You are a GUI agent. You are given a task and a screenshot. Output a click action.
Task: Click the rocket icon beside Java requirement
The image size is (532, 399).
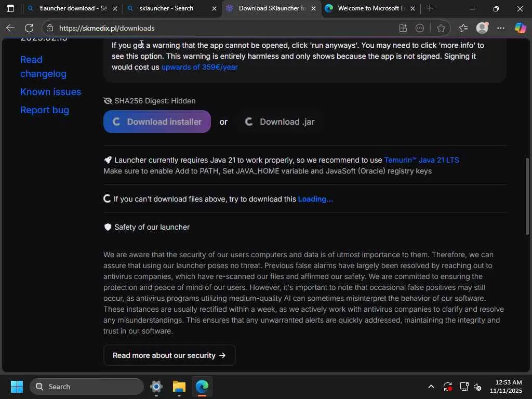pyautogui.click(x=108, y=160)
